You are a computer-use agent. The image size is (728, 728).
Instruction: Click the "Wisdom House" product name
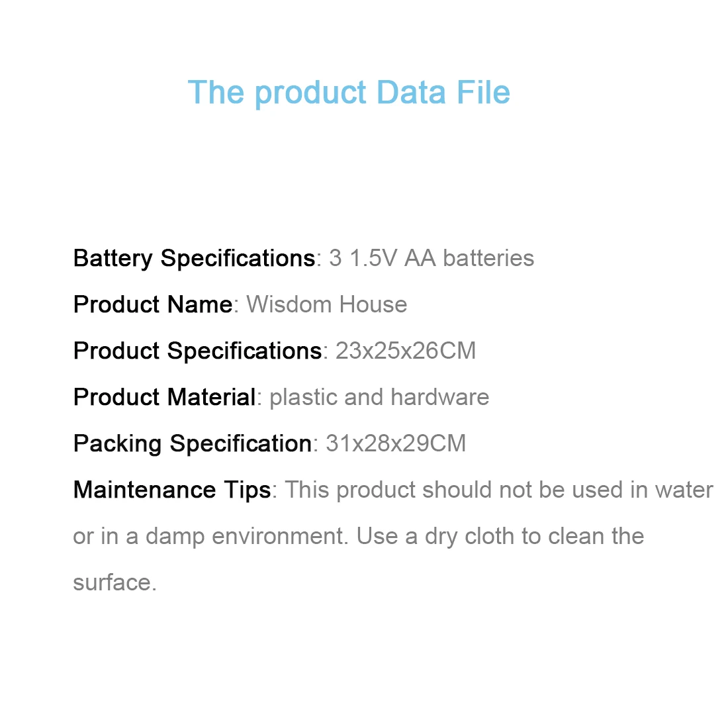click(x=327, y=304)
